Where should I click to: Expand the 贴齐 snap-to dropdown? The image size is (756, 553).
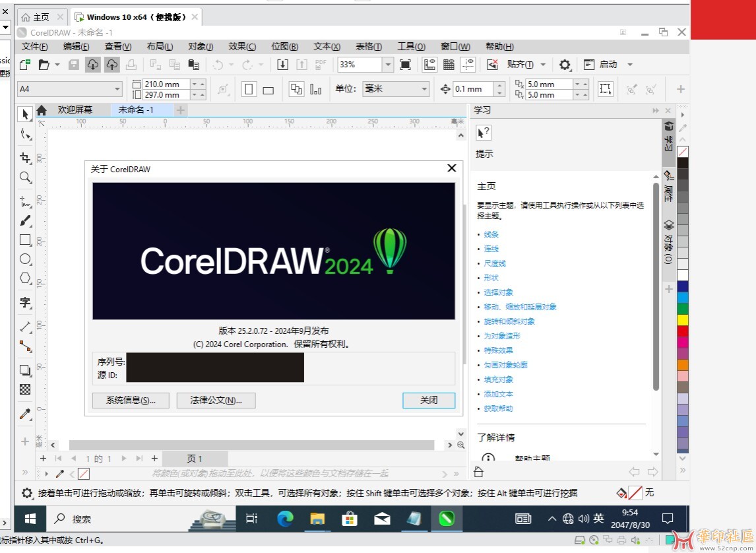click(543, 65)
